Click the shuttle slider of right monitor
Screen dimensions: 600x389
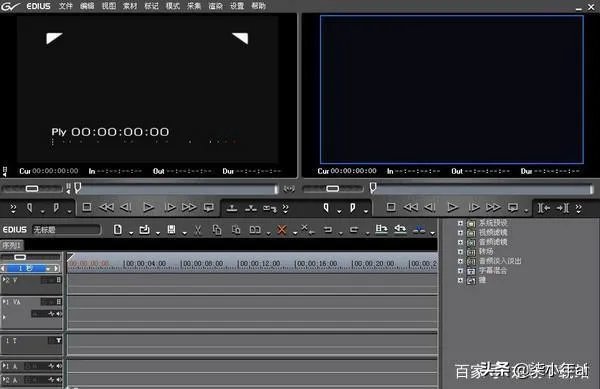coord(333,189)
